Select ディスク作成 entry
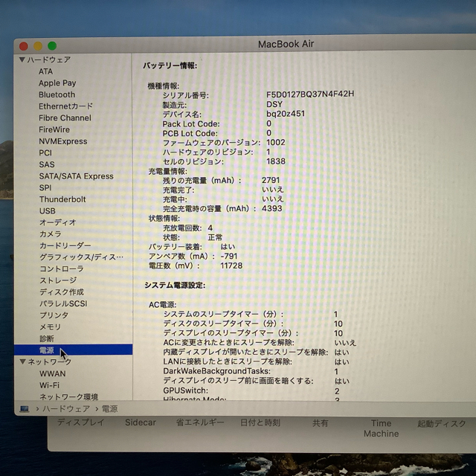The height and width of the screenshot is (476, 476). (x=62, y=292)
